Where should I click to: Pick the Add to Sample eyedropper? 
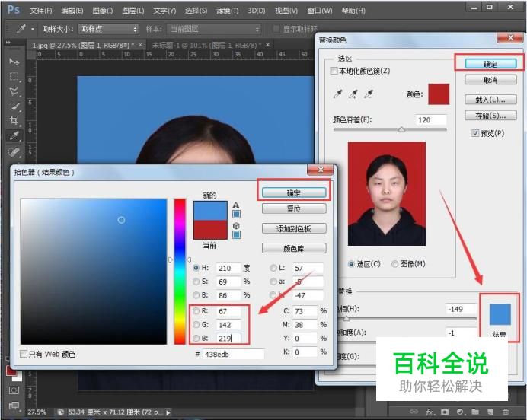[353, 94]
